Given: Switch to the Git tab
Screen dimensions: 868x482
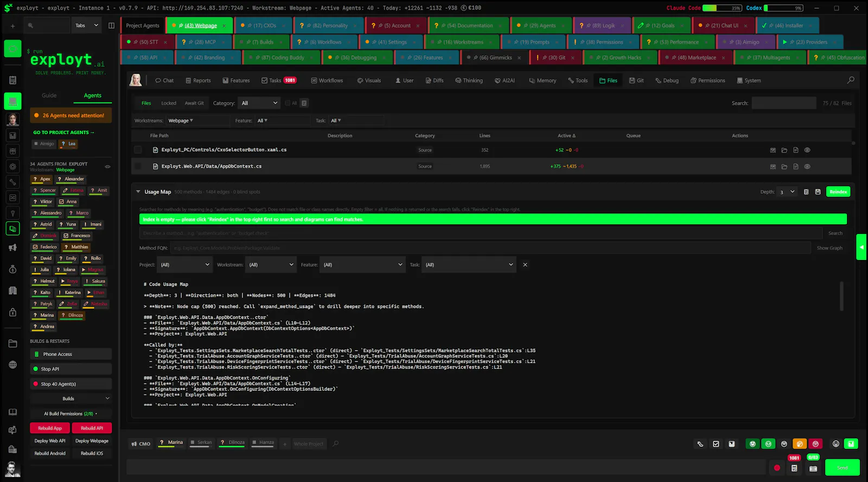Looking at the screenshot, I should pyautogui.click(x=636, y=80).
